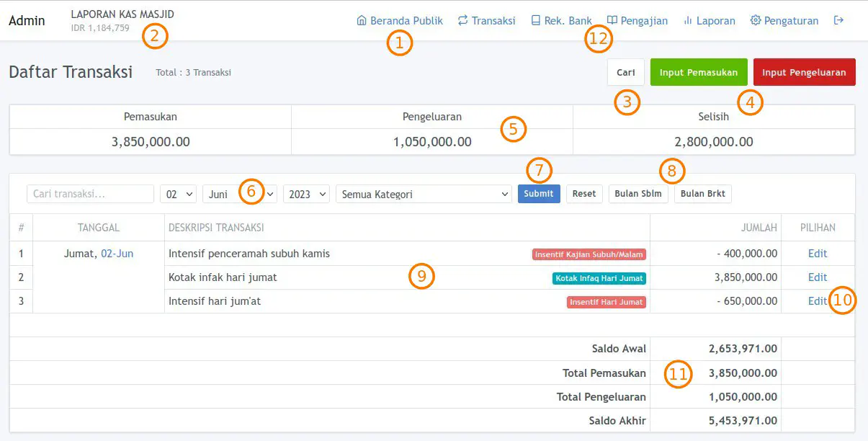Screen dimensions: 868x441
Task: Click the LAPORAN KAS MASJID header
Action: pyautogui.click(x=122, y=14)
